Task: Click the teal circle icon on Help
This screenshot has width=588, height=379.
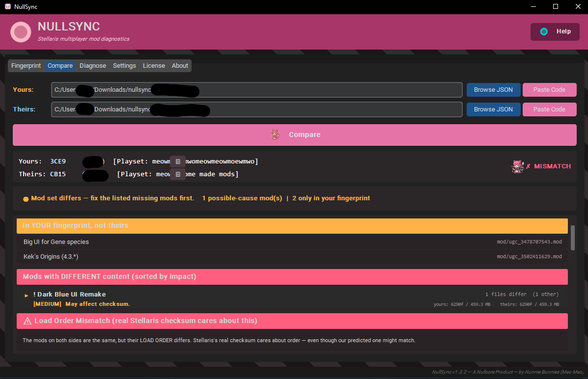Action: (543, 31)
